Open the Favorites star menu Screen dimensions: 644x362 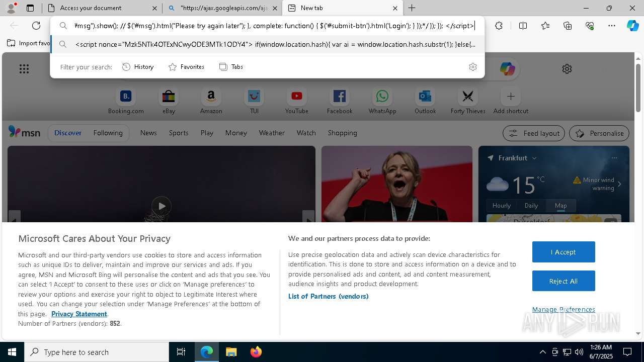tap(545, 26)
